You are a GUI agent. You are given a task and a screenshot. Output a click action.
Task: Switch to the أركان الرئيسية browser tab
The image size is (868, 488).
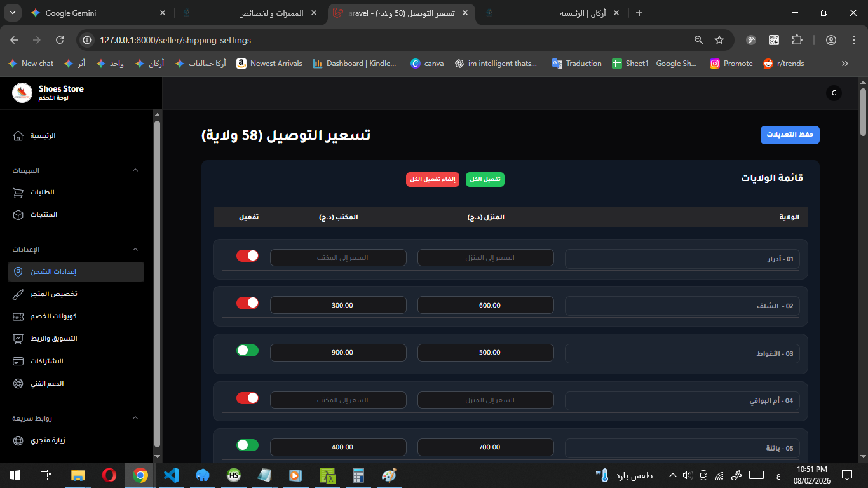pos(572,12)
